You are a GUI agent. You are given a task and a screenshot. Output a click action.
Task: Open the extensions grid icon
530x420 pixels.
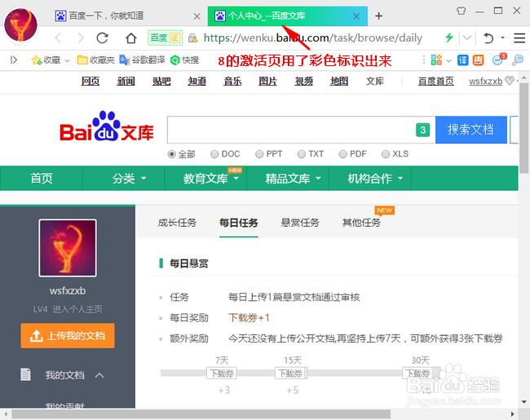click(x=436, y=60)
